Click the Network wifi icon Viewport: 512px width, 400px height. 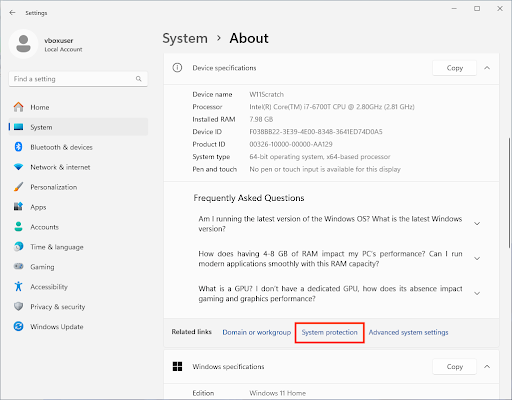(x=19, y=167)
